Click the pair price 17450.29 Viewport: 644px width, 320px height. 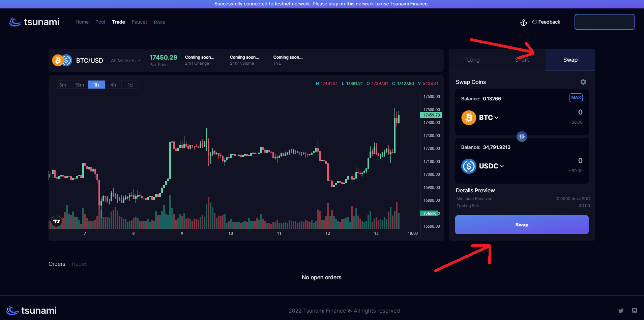click(x=163, y=58)
